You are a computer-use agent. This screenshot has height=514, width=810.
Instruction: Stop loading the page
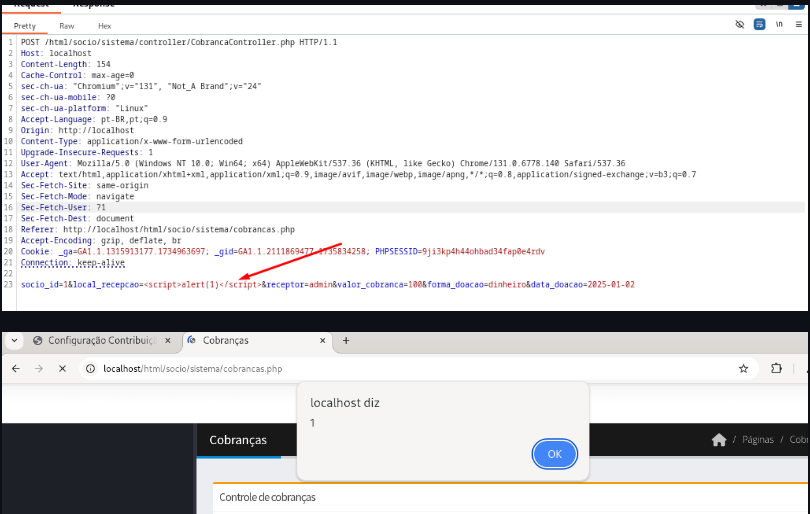[x=63, y=369]
